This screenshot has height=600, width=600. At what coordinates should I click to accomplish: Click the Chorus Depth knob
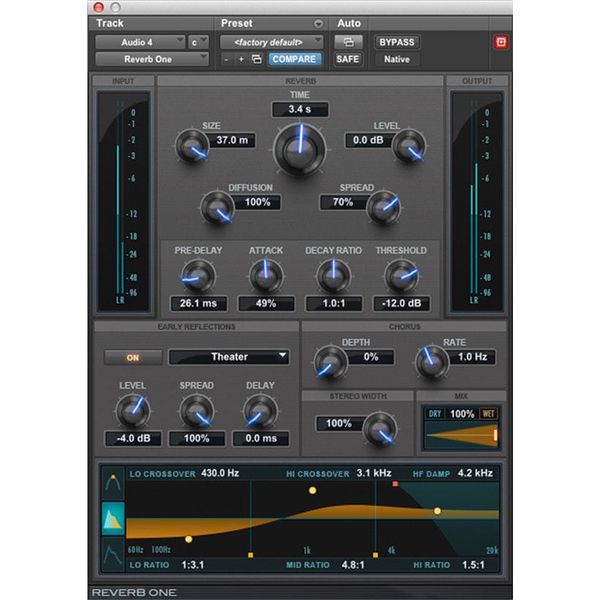[331, 362]
